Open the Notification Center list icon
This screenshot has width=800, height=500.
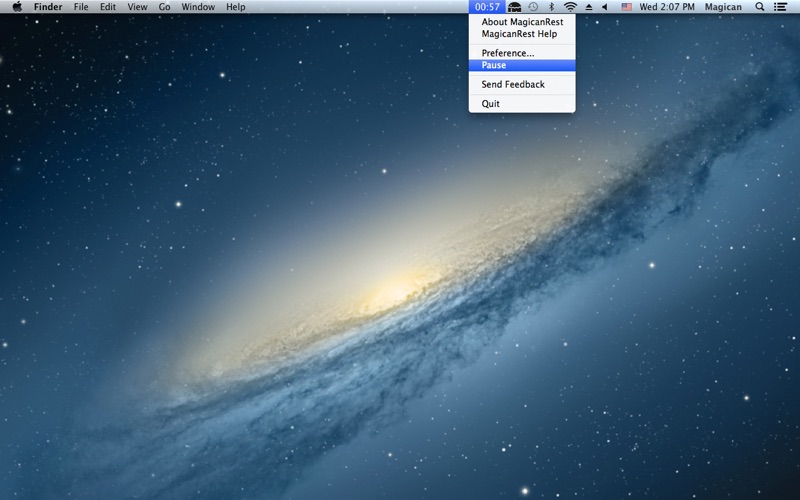coord(780,7)
